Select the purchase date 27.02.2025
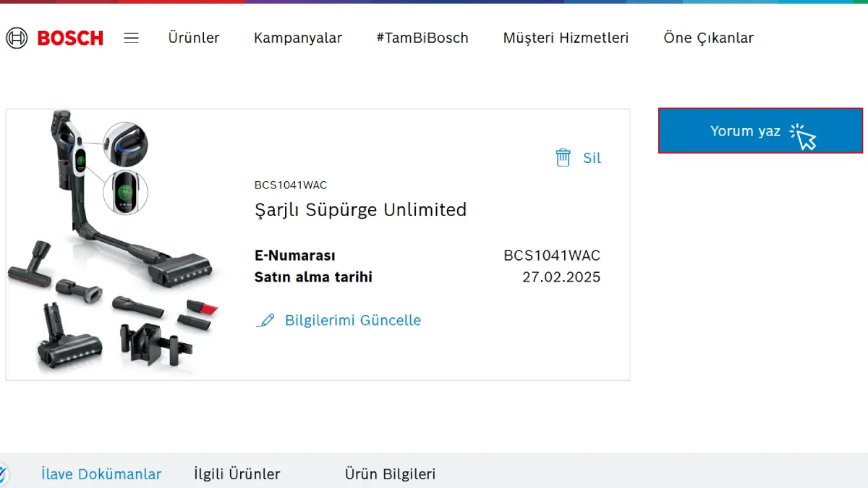Image resolution: width=868 pixels, height=488 pixels. pyautogui.click(x=561, y=277)
